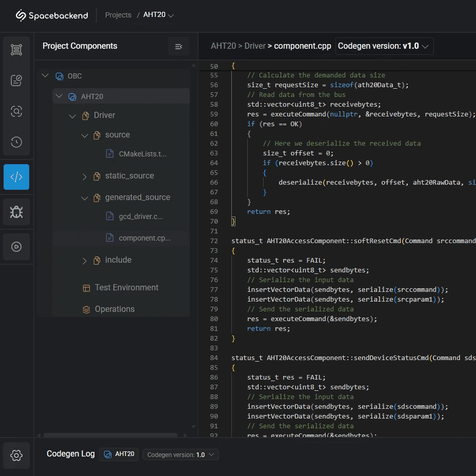Click the Projects breadcrumb link
This screenshot has height=476, width=476.
point(118,15)
